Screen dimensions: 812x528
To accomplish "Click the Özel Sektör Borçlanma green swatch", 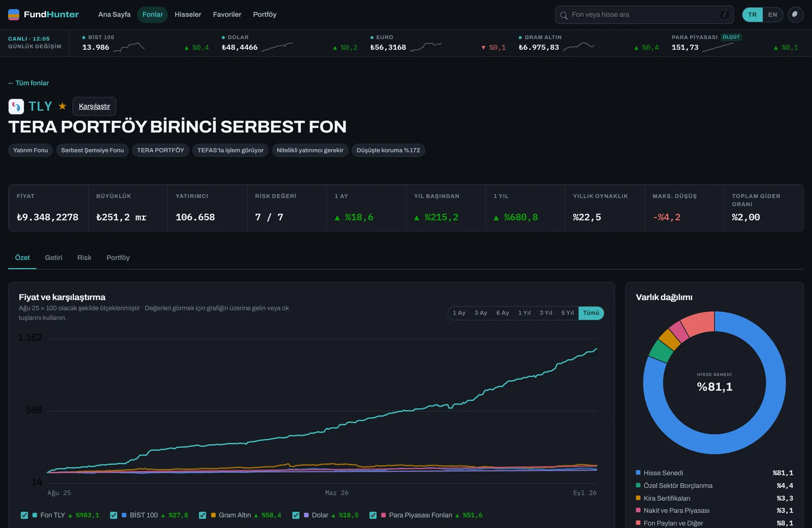I will point(638,485).
